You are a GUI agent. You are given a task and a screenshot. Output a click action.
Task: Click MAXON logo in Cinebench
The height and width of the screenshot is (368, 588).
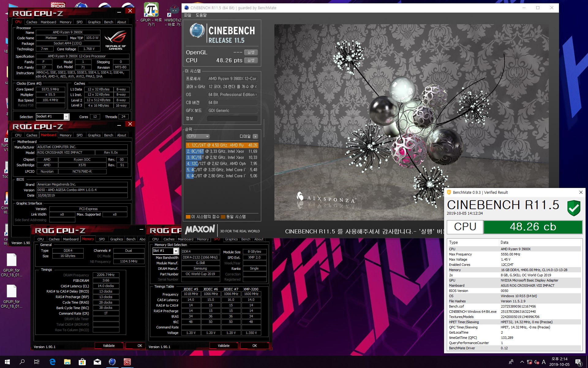[200, 229]
